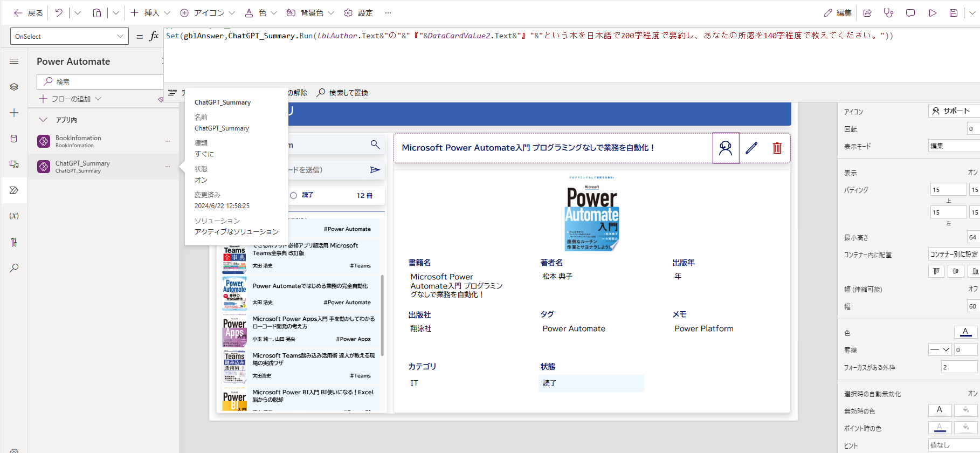Open the 表示モード dropdown showing 編集

coord(954,146)
